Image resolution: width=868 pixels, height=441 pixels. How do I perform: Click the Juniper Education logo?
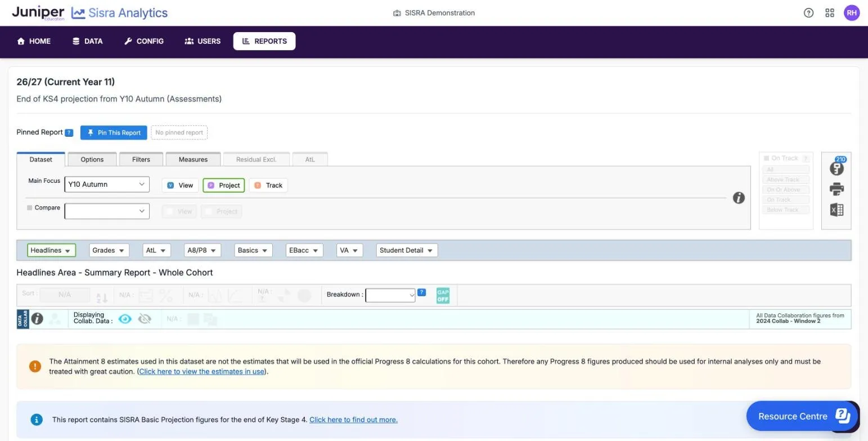click(38, 13)
